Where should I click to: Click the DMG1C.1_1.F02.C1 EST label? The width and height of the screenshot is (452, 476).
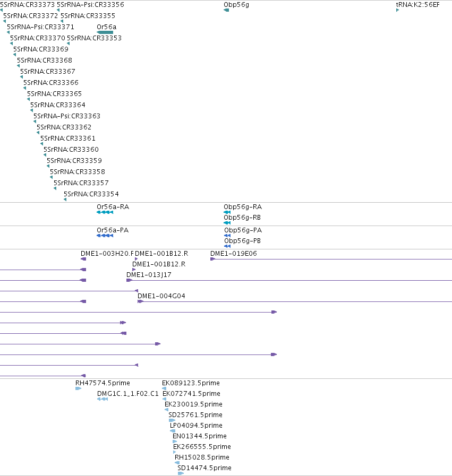tap(128, 394)
